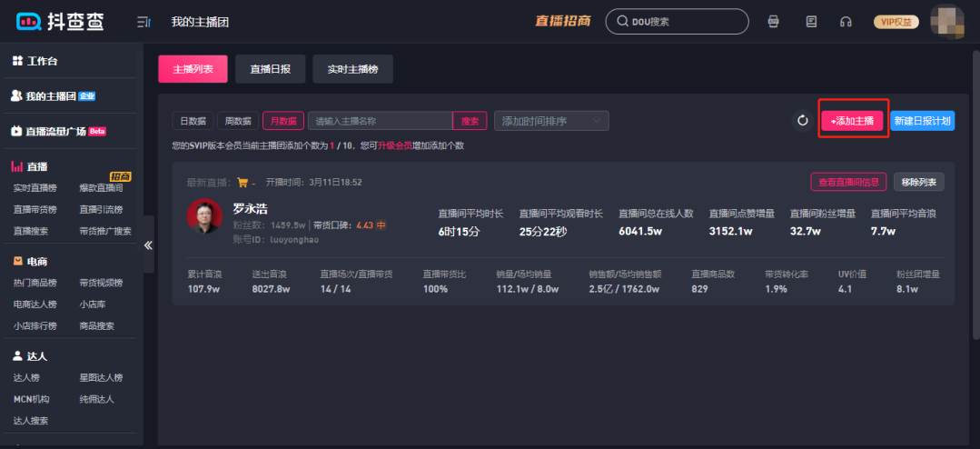Switch to the 直播日报 tab
Image resolution: width=980 pixels, height=449 pixels.
click(x=270, y=69)
